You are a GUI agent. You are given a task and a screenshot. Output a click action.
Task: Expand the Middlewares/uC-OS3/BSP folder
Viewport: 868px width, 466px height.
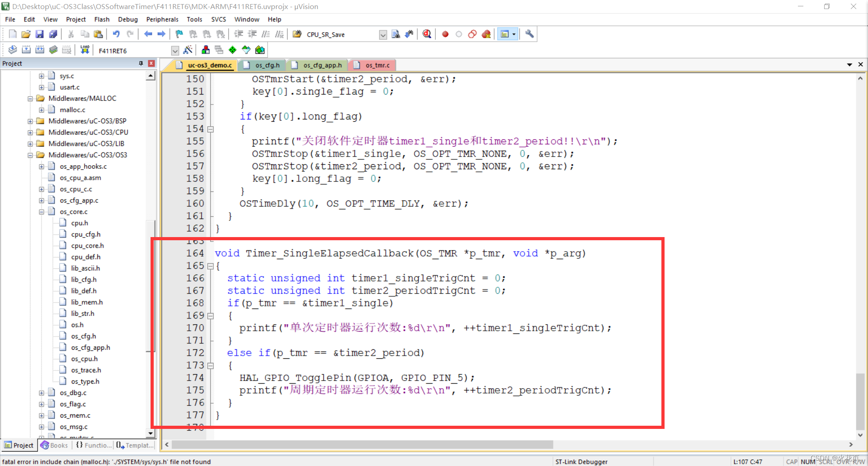[x=30, y=121]
